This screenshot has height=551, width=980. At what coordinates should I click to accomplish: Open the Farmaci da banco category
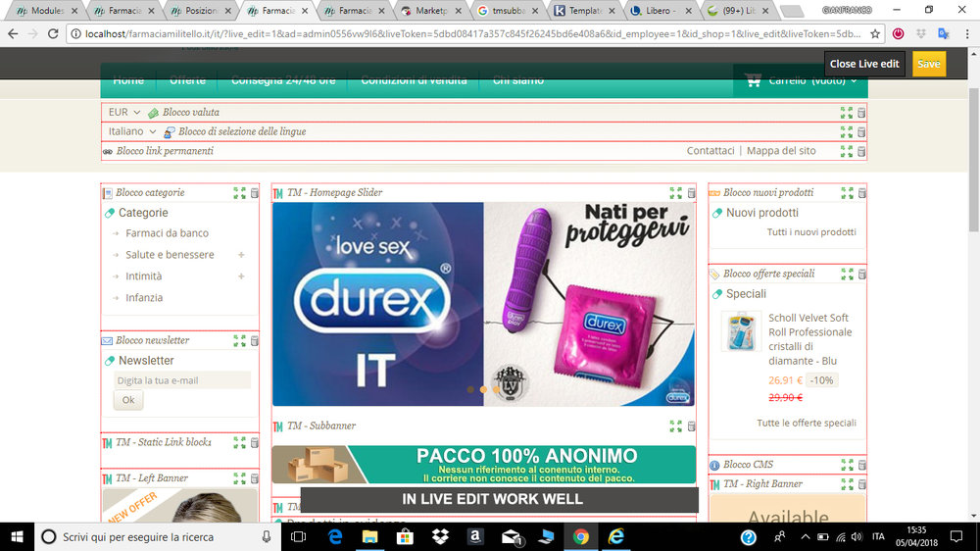click(167, 233)
